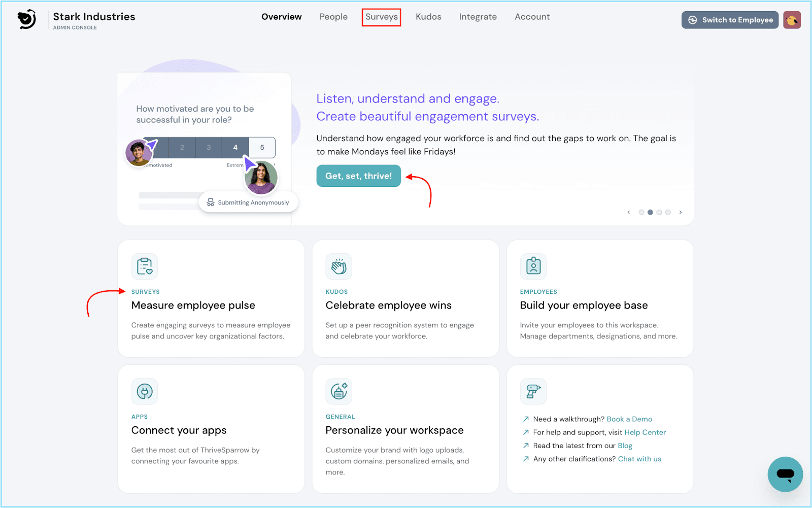Click the ThriveSparrow bird logo

tap(26, 19)
